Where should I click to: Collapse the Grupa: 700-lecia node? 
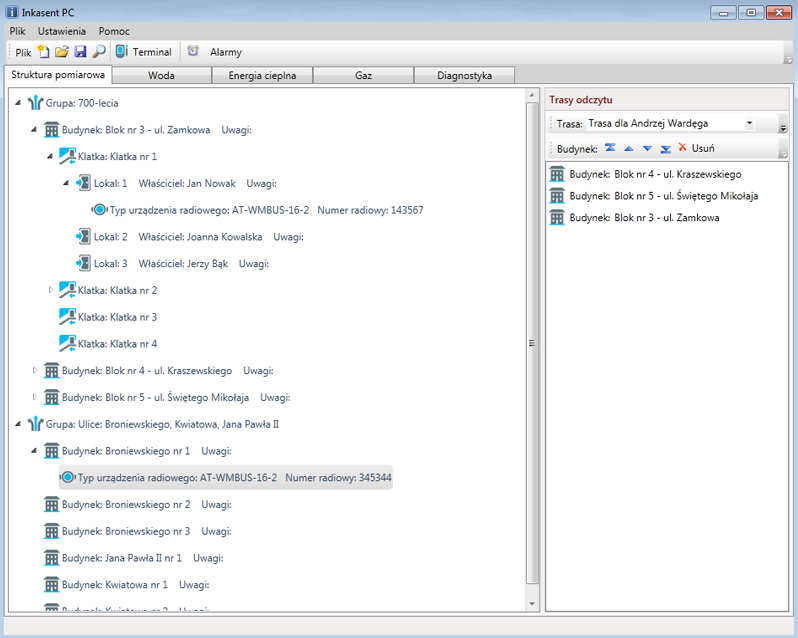[19, 102]
